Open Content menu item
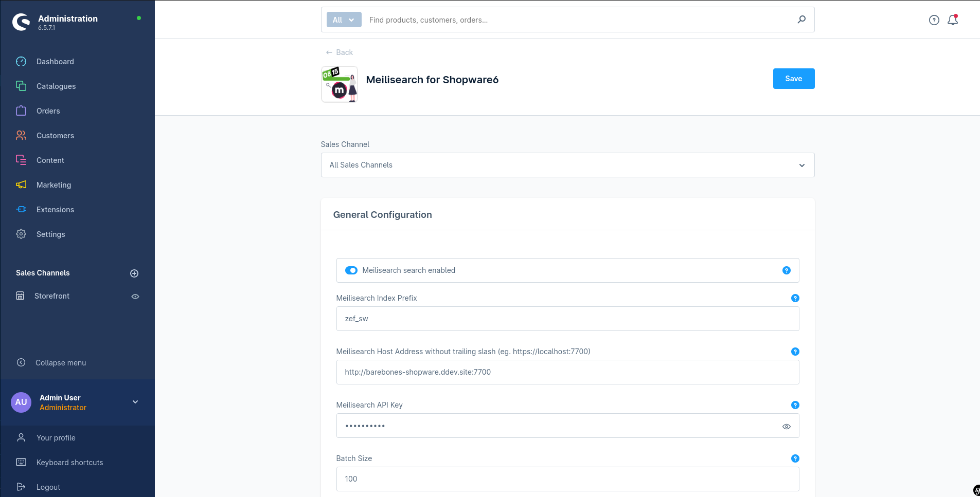Viewport: 980px width, 497px height. pyautogui.click(x=50, y=160)
